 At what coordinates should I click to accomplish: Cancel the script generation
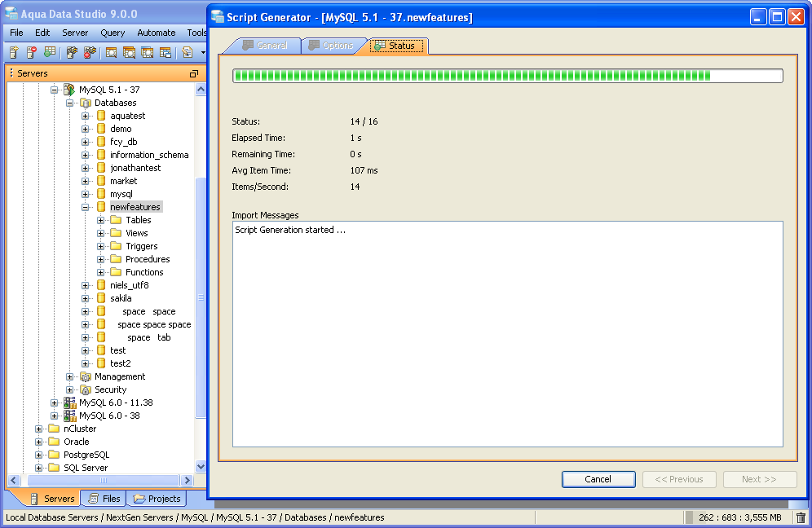[598, 479]
